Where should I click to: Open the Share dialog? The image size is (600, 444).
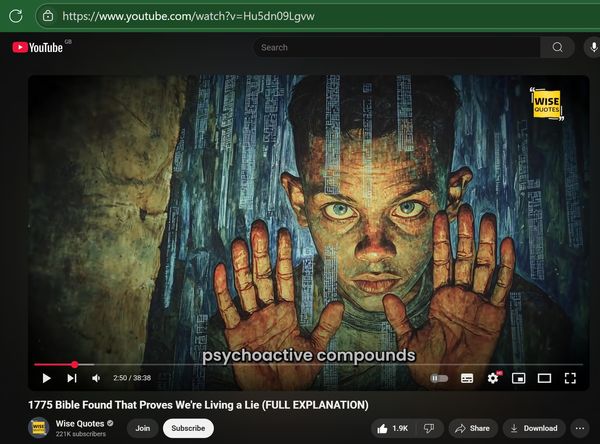pos(473,428)
